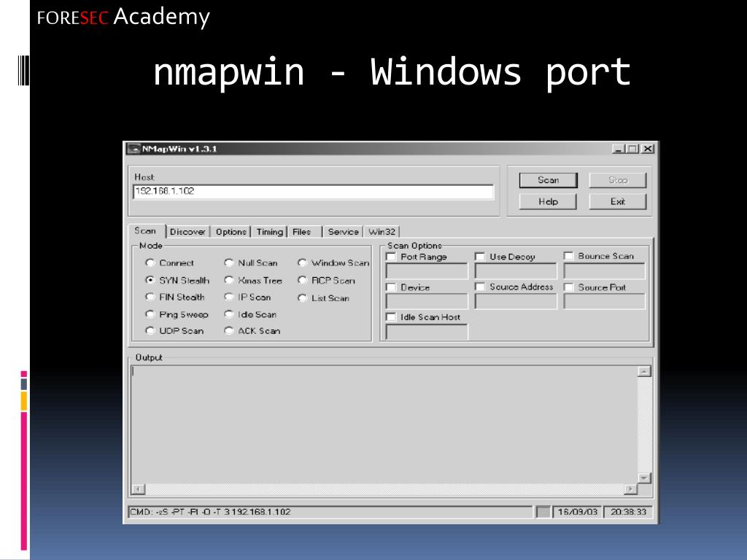Enable the Bounce Scan checkbox
The width and height of the screenshot is (747, 560).
(568, 256)
